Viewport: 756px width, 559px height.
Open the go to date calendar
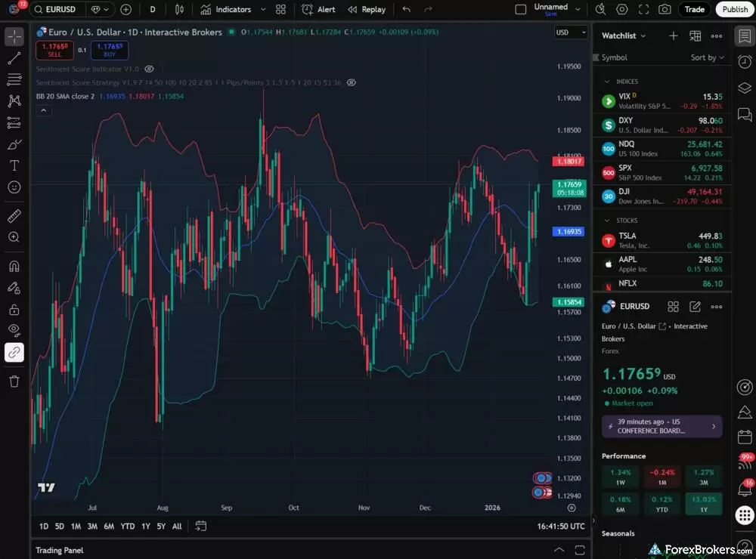click(200, 527)
